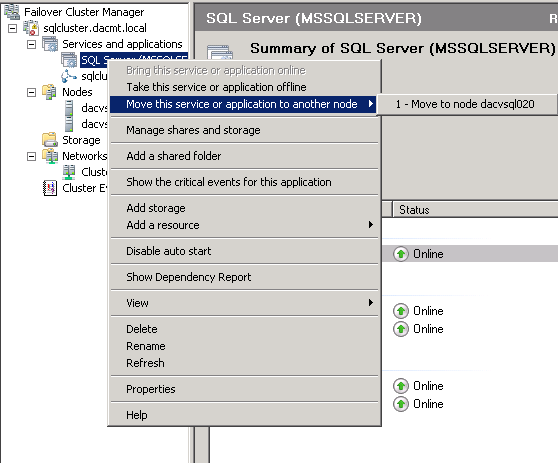Choose Delete from the context menu
558x463 pixels.
(x=244, y=329)
